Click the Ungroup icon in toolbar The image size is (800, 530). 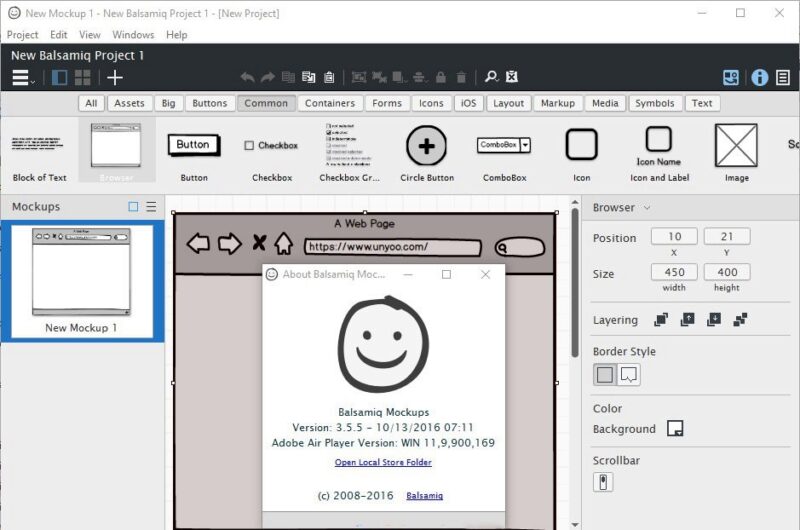(379, 77)
